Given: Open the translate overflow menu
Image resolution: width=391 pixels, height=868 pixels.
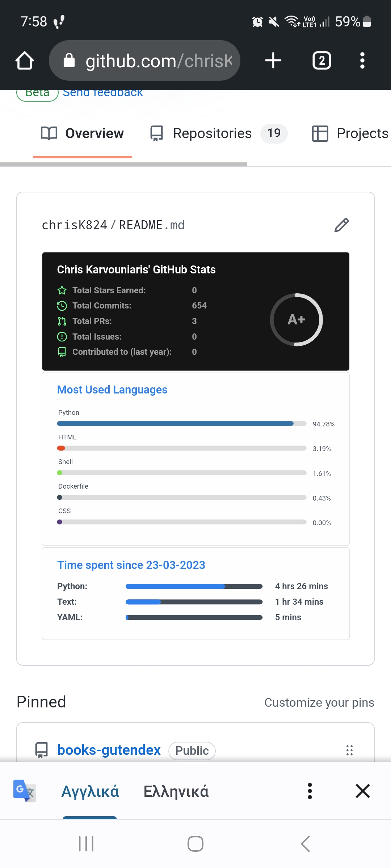Looking at the screenshot, I should tap(310, 791).
